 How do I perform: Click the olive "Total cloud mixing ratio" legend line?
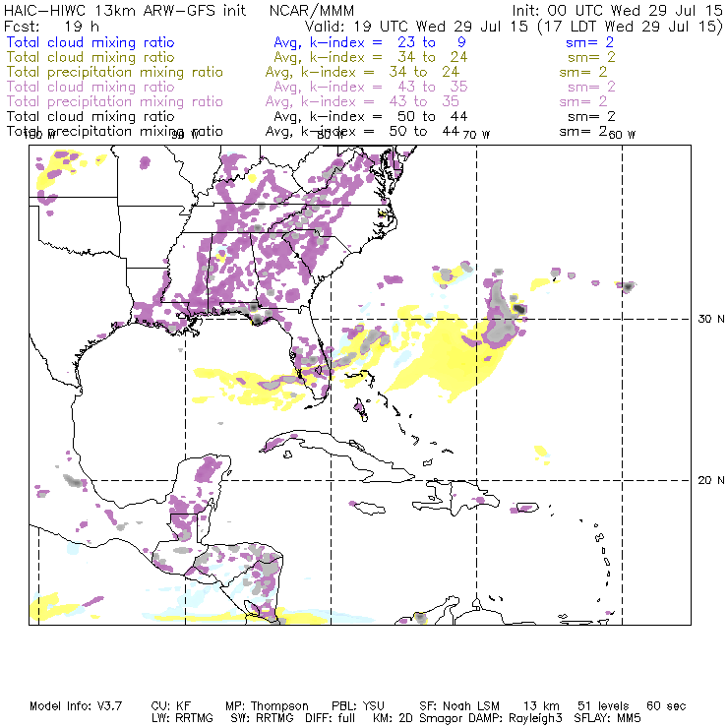pyautogui.click(x=91, y=57)
